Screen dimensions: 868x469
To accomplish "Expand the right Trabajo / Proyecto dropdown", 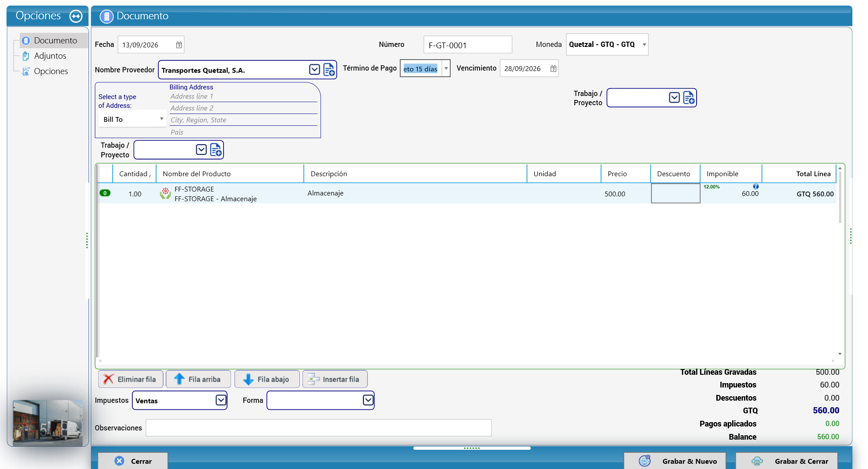I will click(674, 97).
